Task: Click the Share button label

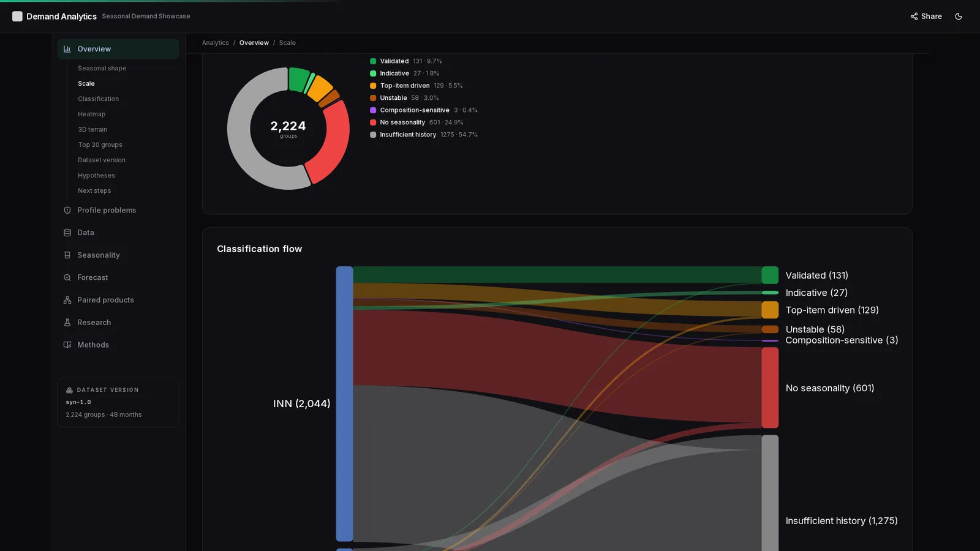Action: point(931,17)
